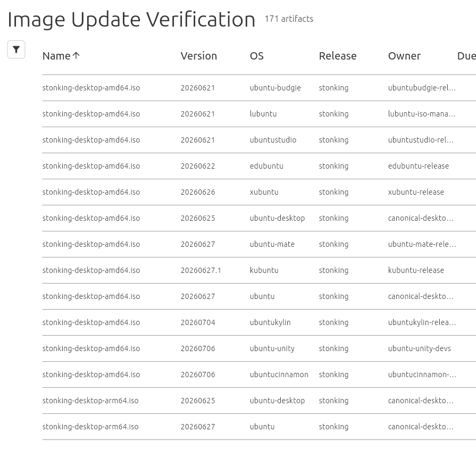Sort table by Version column
This screenshot has height=449, width=476.
click(199, 56)
